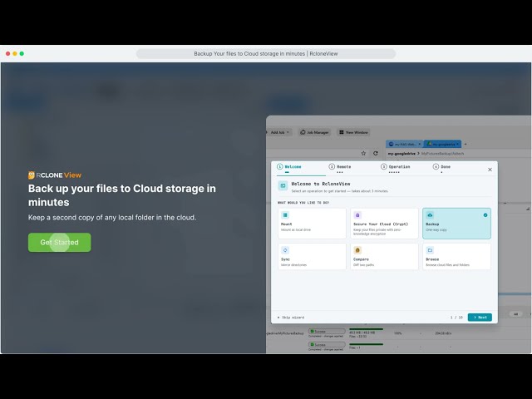532x399 pixels.
Task: Click the icon beside Welcome to RcloneView
Action: pos(283,185)
